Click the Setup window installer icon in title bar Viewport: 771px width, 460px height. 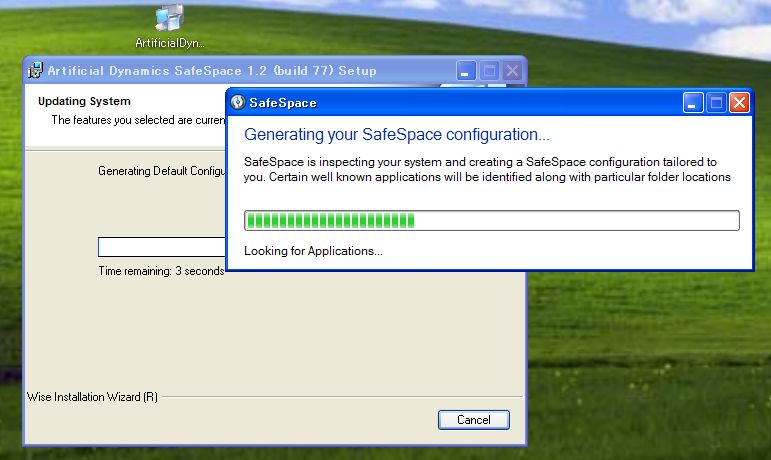coord(35,71)
